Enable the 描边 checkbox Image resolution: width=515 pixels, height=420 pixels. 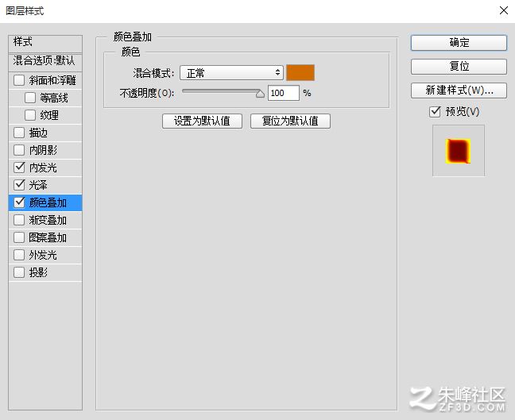pos(19,133)
